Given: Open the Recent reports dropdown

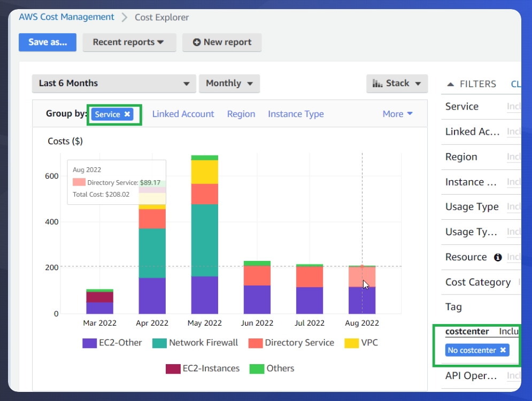Looking at the screenshot, I should [x=129, y=42].
